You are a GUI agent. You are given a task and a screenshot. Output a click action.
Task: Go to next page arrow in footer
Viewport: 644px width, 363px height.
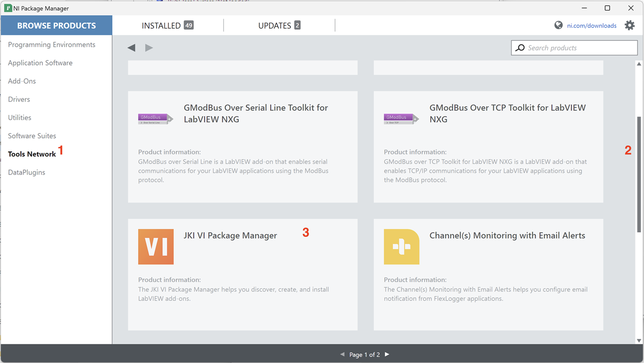(x=387, y=354)
